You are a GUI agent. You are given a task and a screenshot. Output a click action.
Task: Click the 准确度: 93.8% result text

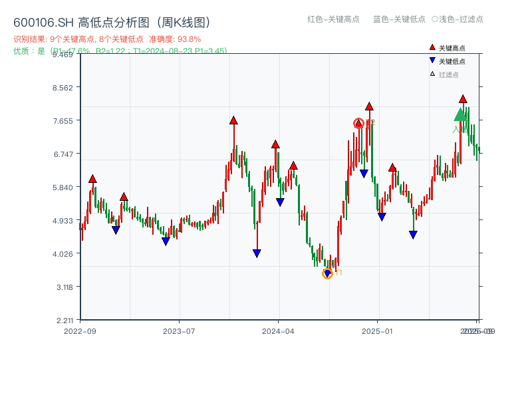pyautogui.click(x=174, y=39)
